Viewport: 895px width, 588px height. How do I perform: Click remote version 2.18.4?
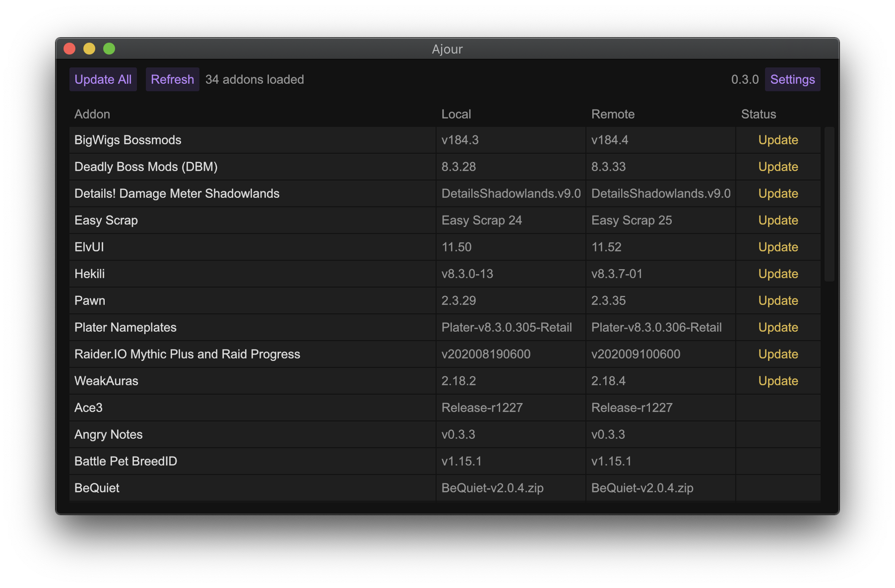(609, 381)
